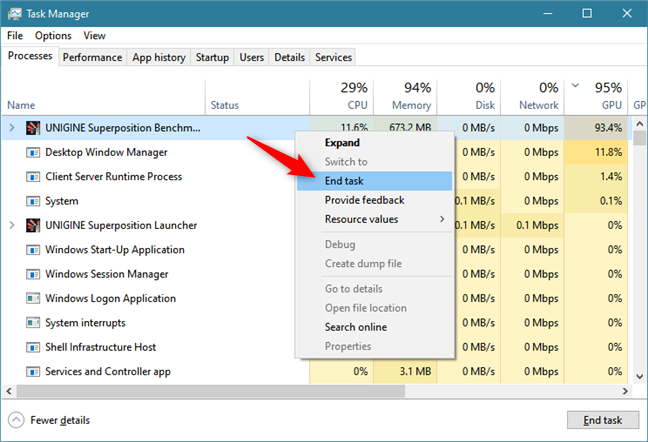
Task: Switch to the Startup tab
Action: 212,57
